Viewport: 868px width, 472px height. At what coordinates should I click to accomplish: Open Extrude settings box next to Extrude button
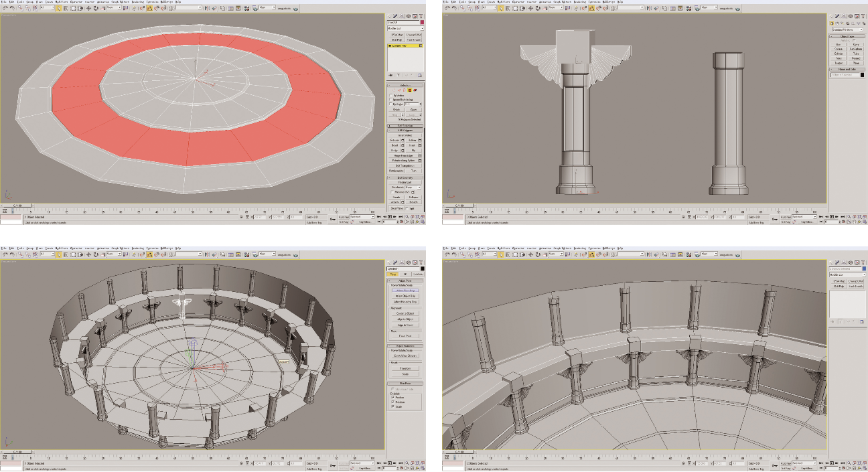pos(403,141)
